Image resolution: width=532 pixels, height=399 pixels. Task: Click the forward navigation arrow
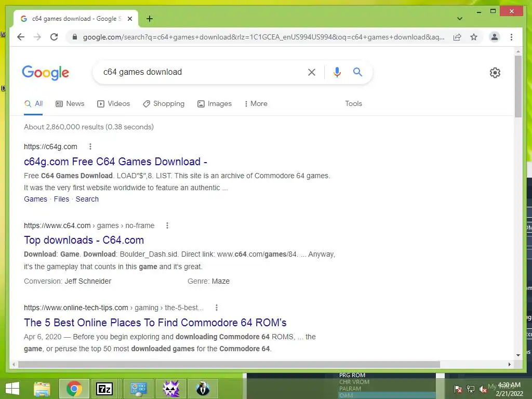tap(37, 37)
